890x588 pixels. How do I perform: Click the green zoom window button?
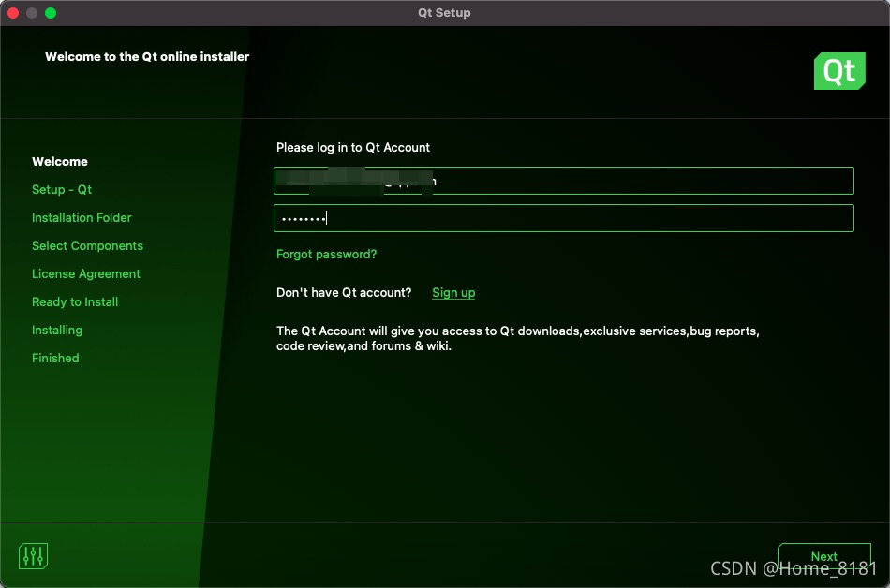(51, 13)
